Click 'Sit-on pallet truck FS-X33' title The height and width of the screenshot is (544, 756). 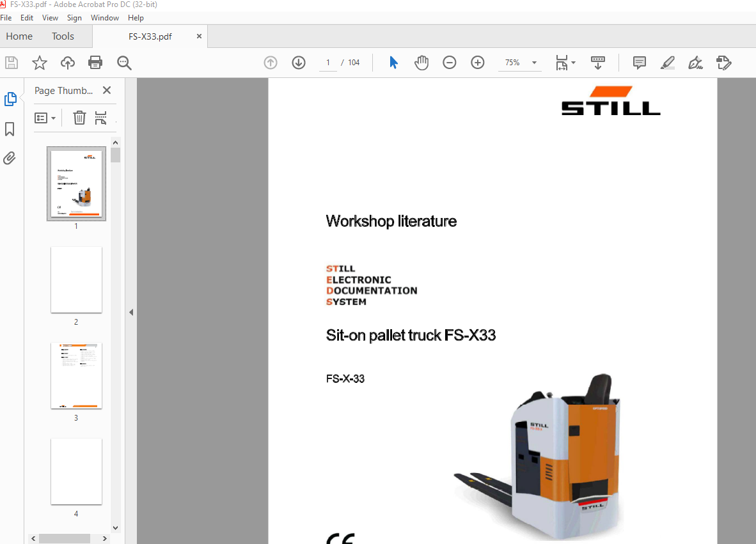point(411,335)
